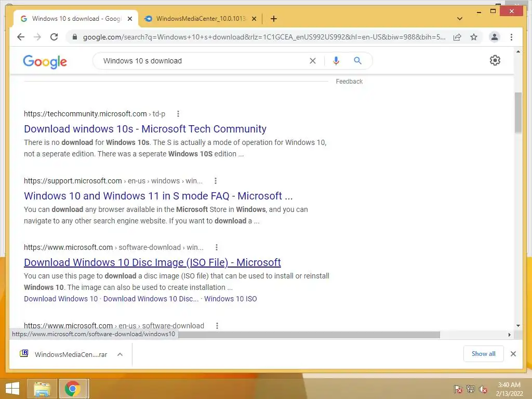The image size is (532, 399).
Task: Open the Windows Start button
Action: [x=12, y=389]
